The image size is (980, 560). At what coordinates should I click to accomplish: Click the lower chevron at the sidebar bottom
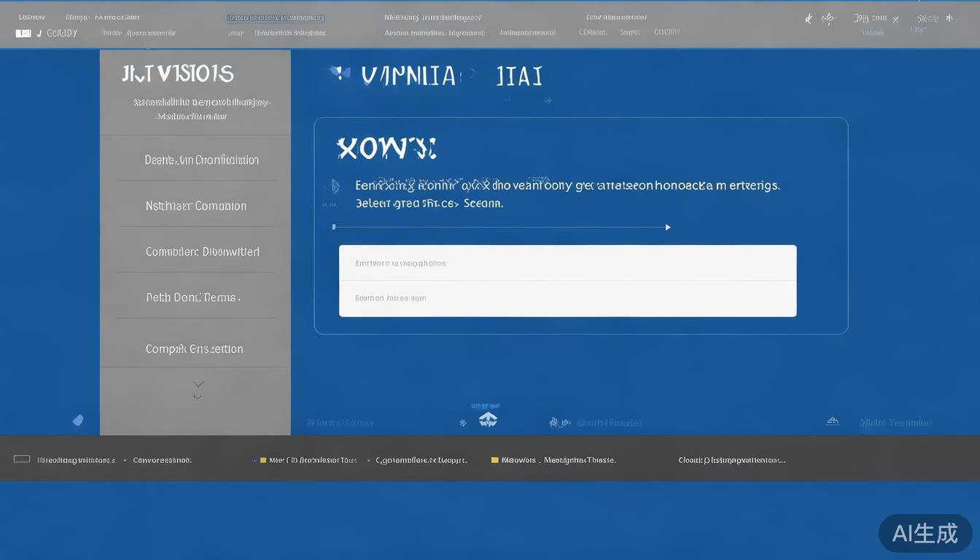198,397
